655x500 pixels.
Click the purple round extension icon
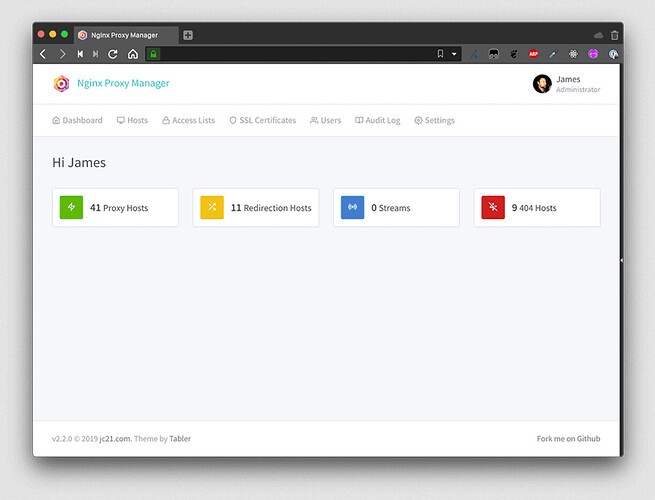coord(593,54)
